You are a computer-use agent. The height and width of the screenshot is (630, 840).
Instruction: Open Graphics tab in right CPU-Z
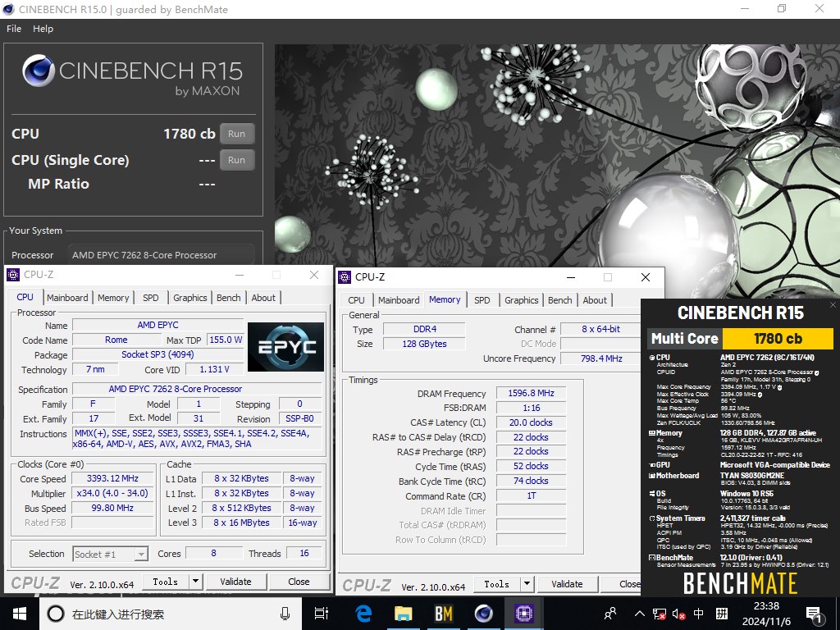click(x=521, y=300)
